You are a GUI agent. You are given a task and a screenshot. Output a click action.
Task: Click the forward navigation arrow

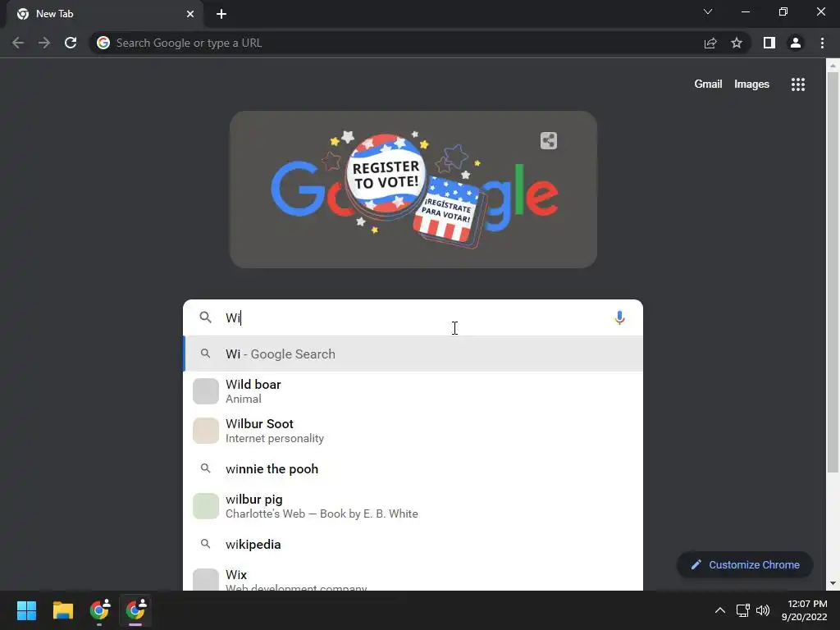44,43
